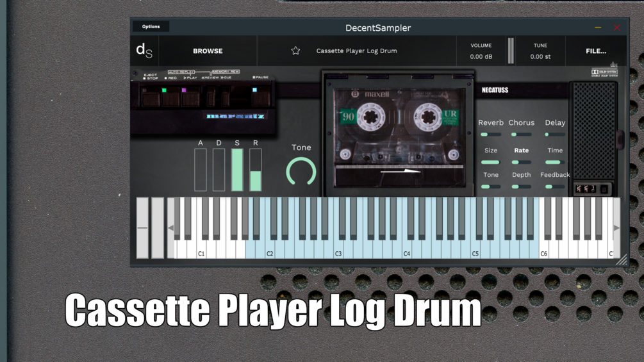Click the Tone knob
Viewport: 644px width, 362px height.
pos(301,172)
